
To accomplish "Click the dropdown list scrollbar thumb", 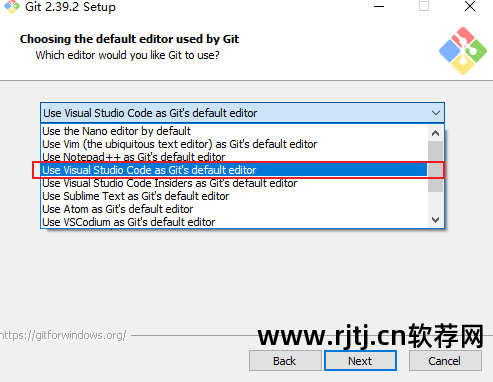I will 435,166.
